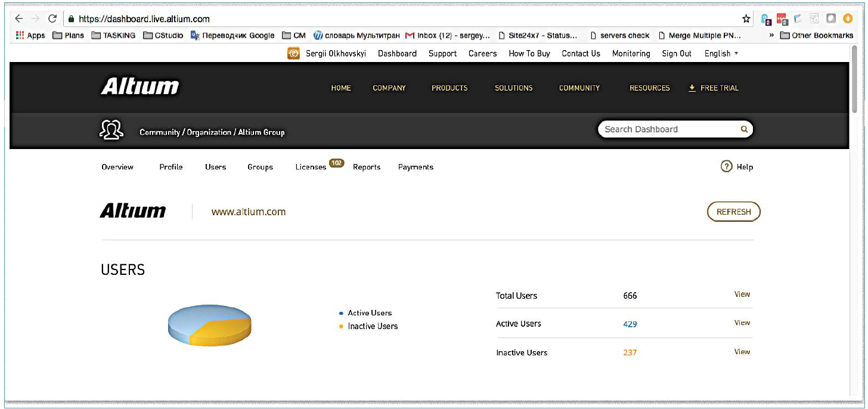Click the page vertical scrollbar
This screenshot has height=409, width=868.
855,80
